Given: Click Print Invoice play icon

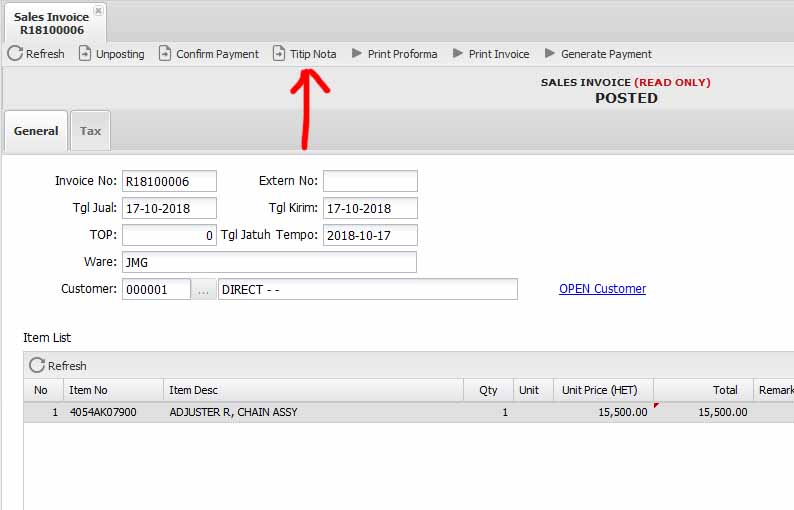Looking at the screenshot, I should pyautogui.click(x=458, y=54).
